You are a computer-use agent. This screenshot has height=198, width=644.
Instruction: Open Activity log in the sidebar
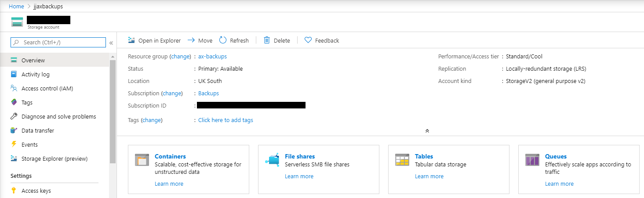55,74
